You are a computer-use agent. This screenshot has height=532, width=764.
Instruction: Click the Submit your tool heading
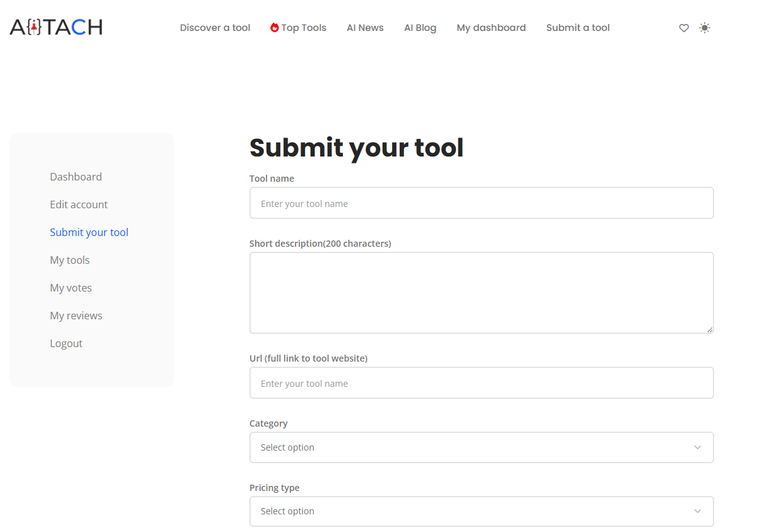pyautogui.click(x=356, y=148)
